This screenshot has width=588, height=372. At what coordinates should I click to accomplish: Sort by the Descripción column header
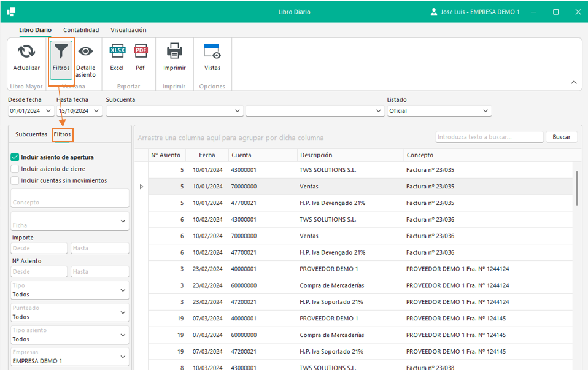[350, 155]
